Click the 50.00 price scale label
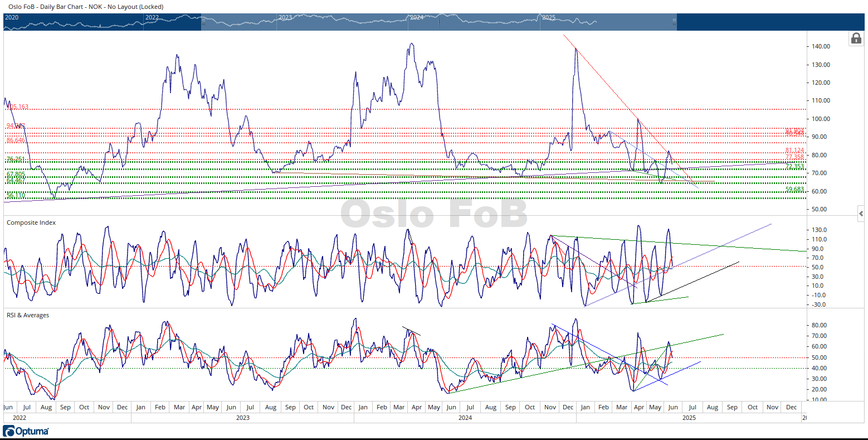Viewport: 868px width, 440px height. coord(820,210)
